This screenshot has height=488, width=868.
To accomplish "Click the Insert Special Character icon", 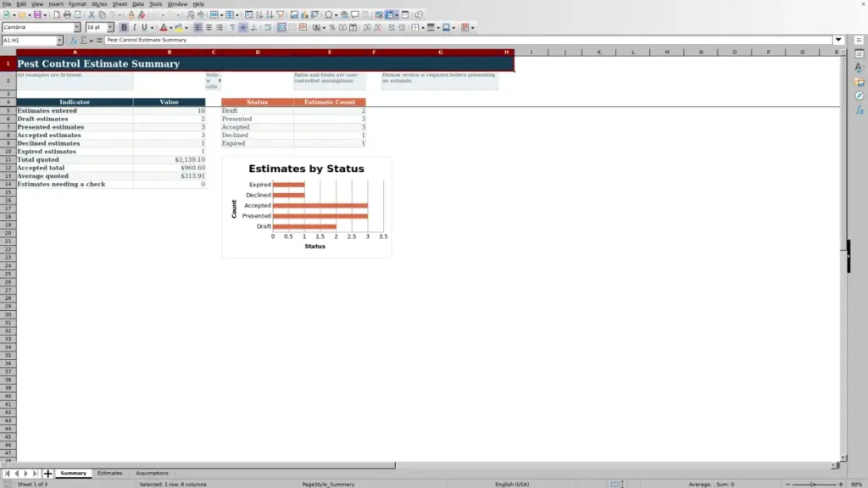I will 329,14.
